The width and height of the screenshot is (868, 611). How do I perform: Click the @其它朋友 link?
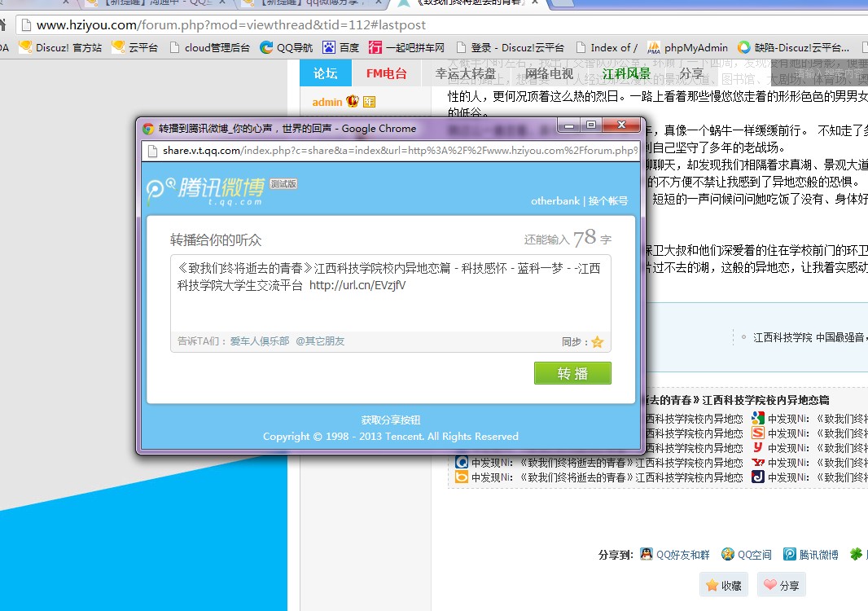320,341
